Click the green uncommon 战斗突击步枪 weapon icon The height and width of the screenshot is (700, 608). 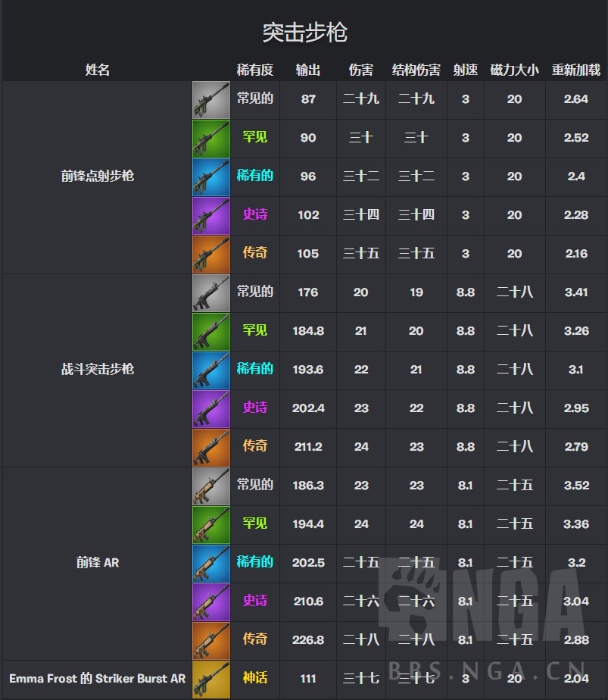click(211, 332)
